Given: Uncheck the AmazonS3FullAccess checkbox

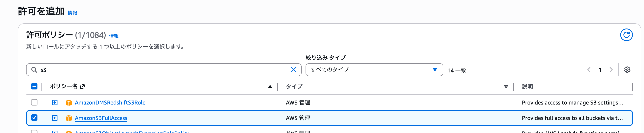Looking at the screenshot, I should tap(34, 118).
